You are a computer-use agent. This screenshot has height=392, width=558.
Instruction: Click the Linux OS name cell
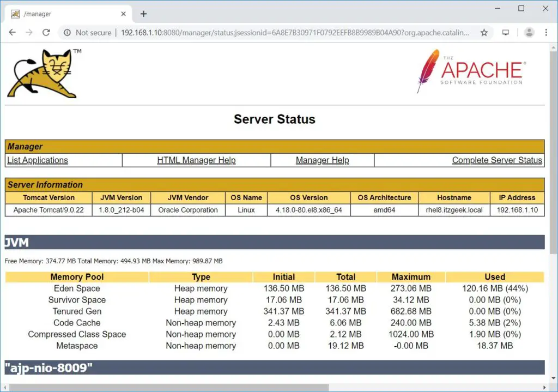[x=246, y=210]
